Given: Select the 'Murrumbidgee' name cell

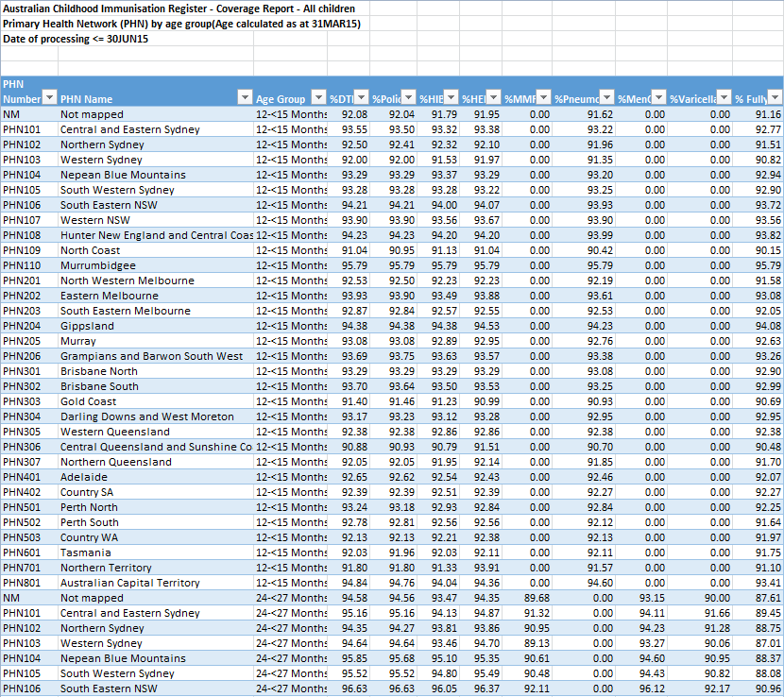Looking at the screenshot, I should pos(156,265).
